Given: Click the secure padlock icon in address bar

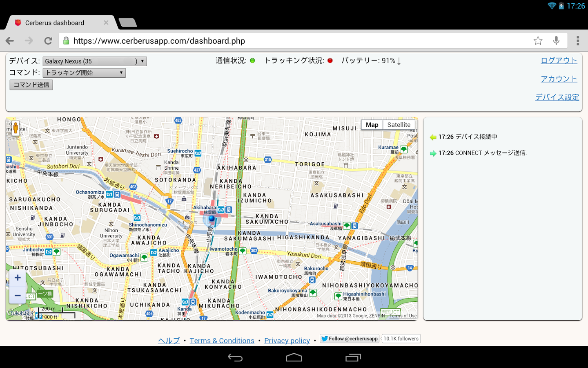Looking at the screenshot, I should point(66,40).
